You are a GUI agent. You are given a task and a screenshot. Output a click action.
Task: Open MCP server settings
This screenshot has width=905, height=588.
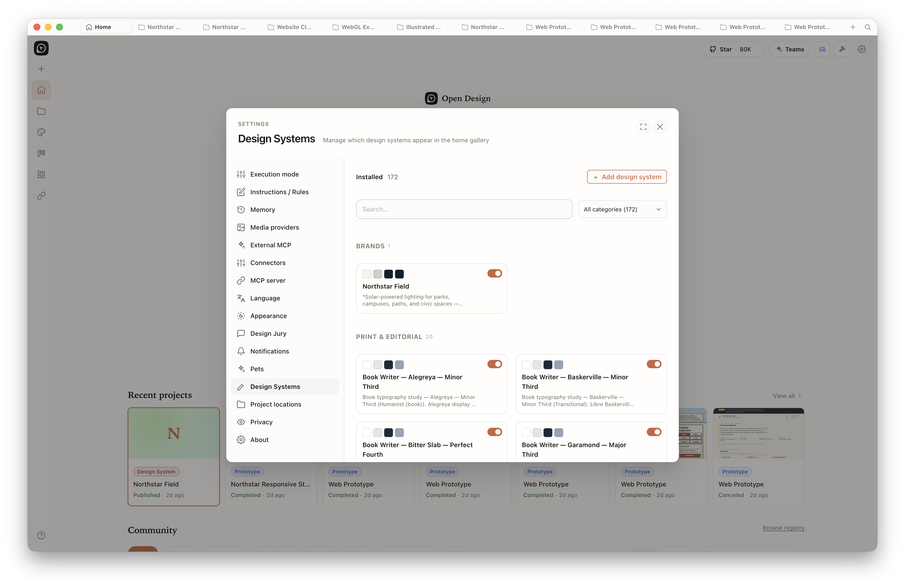coord(285,280)
